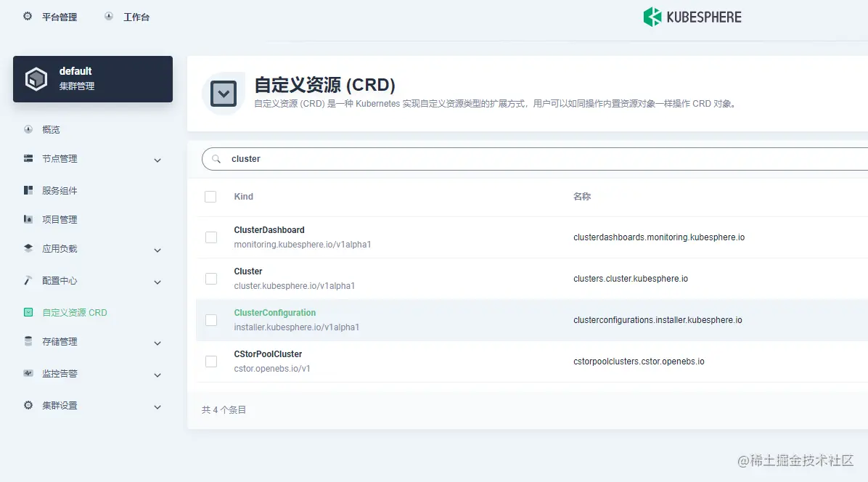Image resolution: width=868 pixels, height=482 pixels.
Task: Click cstor.openebs.io/v1 version text
Action: [272, 369]
